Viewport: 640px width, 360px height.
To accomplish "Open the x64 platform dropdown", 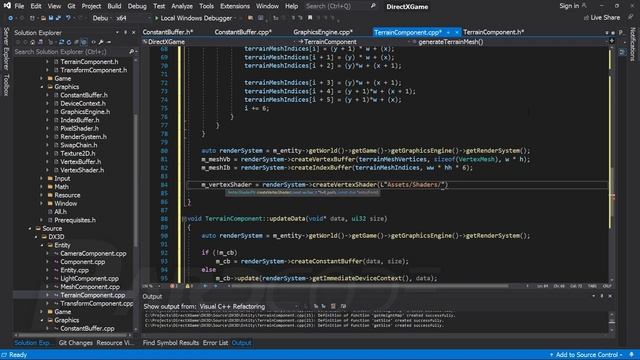I will pos(132,18).
